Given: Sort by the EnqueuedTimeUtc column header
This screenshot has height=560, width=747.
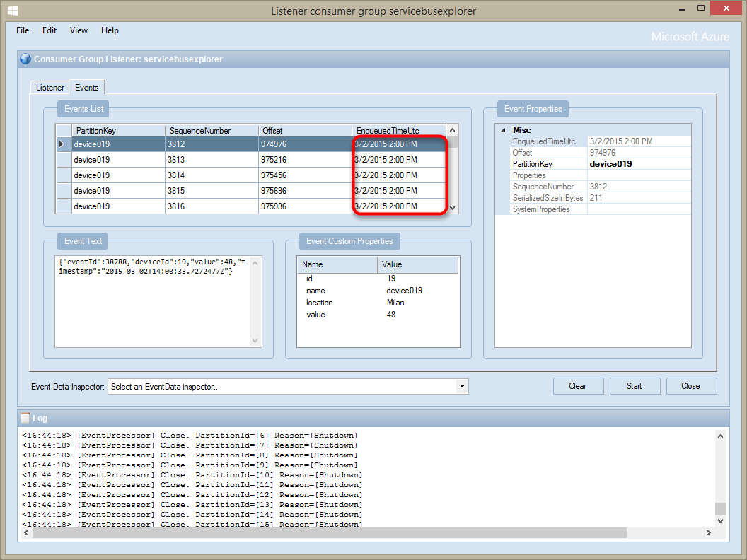Looking at the screenshot, I should (x=399, y=131).
